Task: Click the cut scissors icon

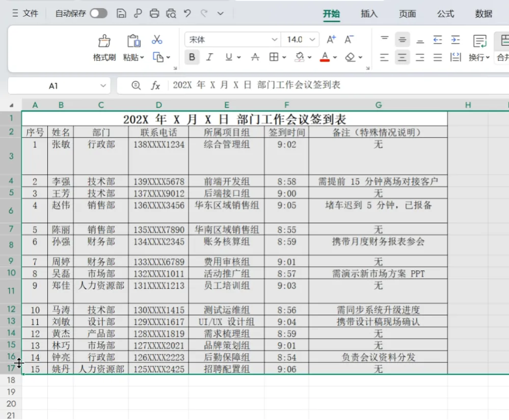Action: click(157, 40)
